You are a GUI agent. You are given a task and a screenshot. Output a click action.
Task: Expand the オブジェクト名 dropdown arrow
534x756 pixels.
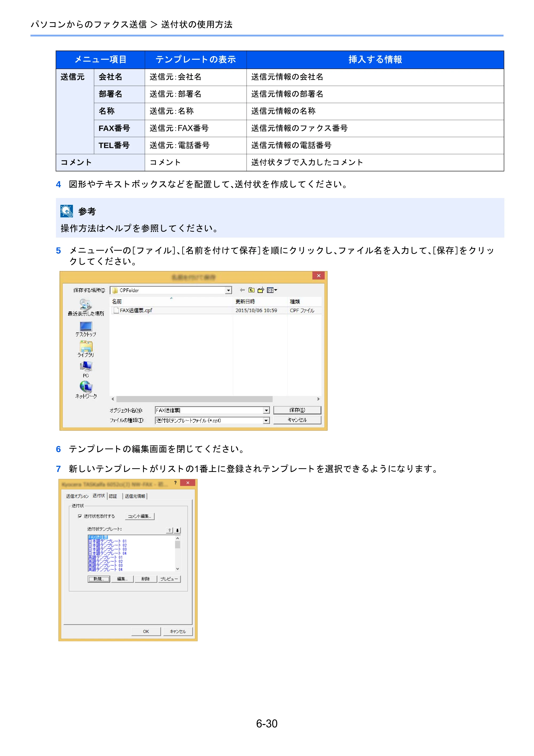[x=266, y=410]
